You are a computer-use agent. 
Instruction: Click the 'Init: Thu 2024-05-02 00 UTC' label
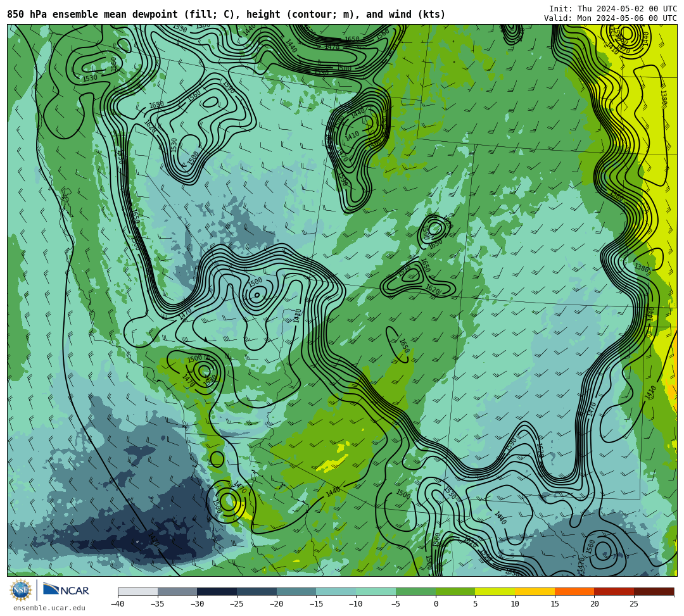(613, 9)
